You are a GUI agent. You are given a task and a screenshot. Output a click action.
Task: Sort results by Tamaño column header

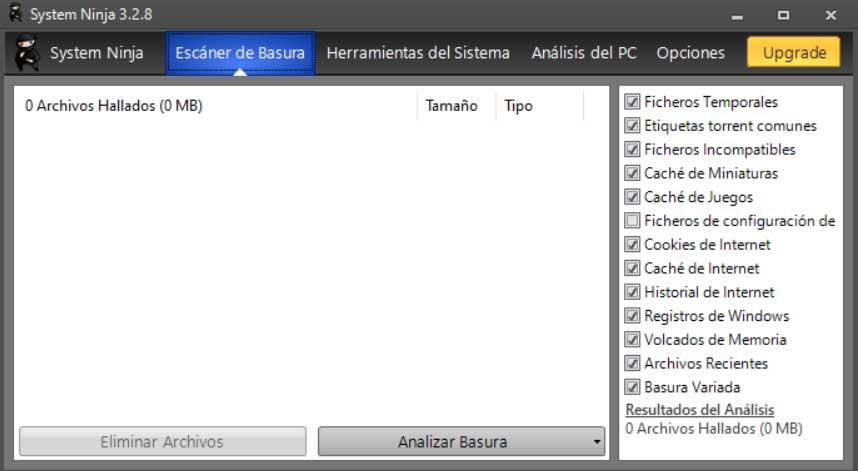coord(452,106)
